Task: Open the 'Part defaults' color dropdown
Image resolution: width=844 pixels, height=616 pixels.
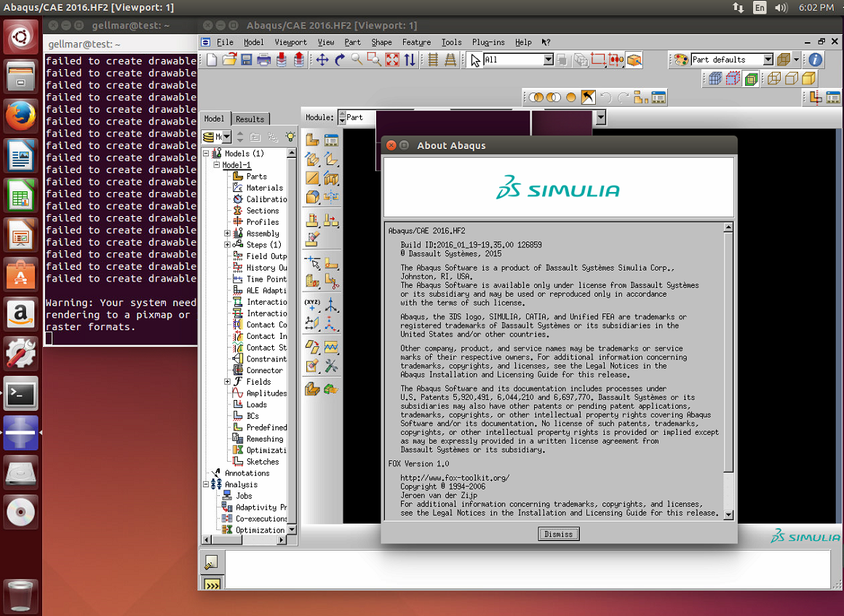Action: (x=768, y=59)
